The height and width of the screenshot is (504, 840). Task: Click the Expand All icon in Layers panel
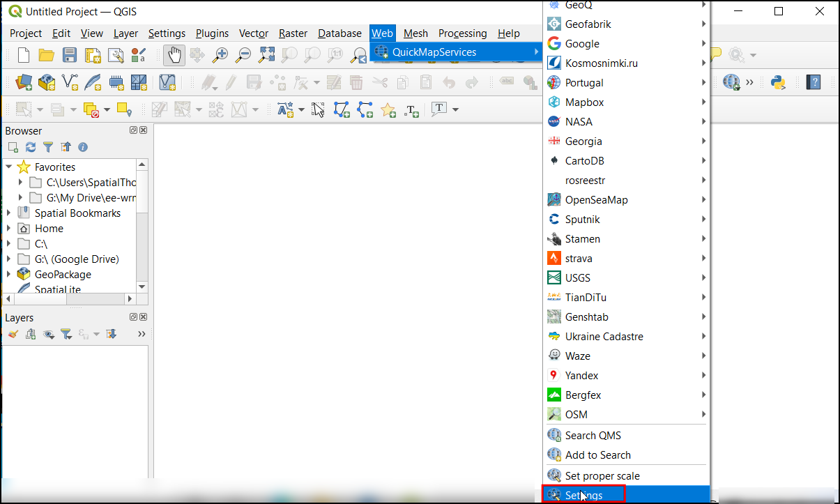pos(111,334)
